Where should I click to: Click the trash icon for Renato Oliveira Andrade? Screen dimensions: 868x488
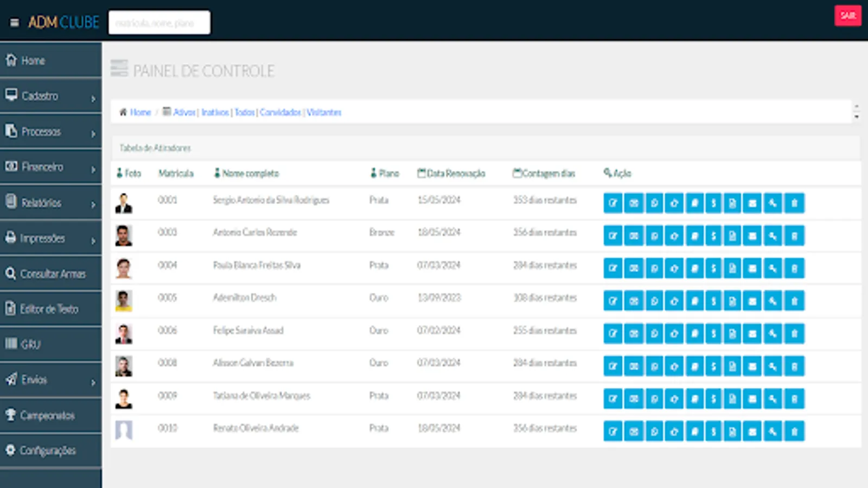click(794, 432)
